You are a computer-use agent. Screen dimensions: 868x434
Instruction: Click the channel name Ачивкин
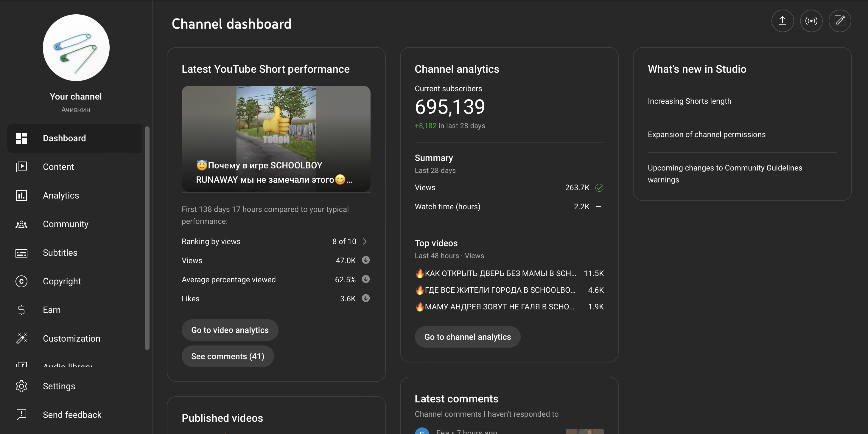[x=76, y=110]
